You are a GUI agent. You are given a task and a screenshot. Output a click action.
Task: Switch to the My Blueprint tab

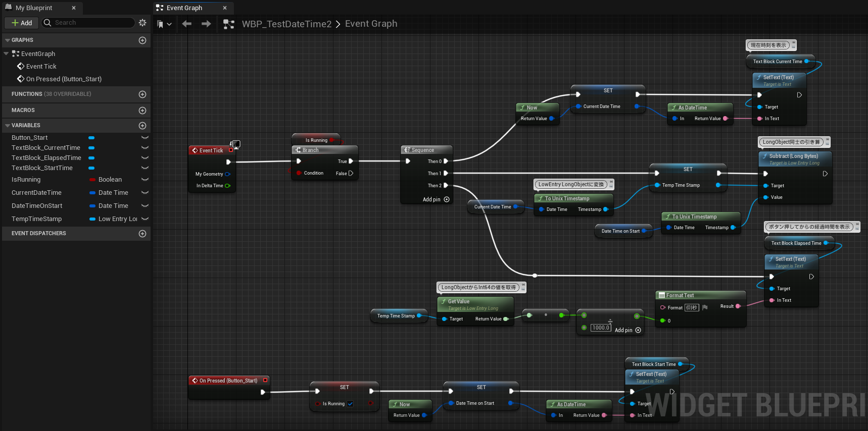[34, 8]
